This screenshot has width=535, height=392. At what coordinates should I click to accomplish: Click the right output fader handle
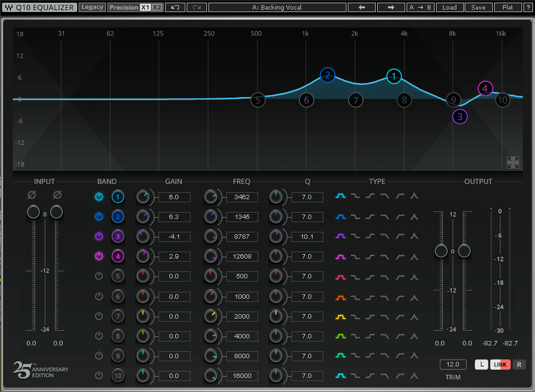[x=465, y=251]
